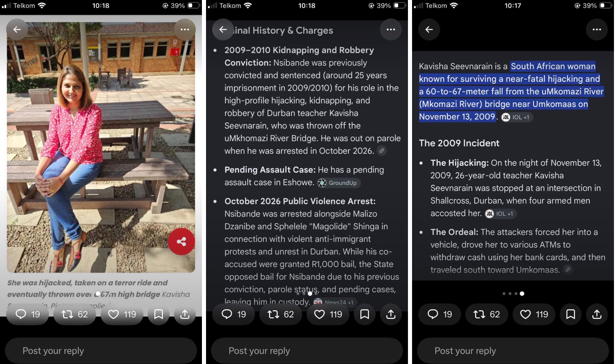Open more options on Criminal History screen
Image resolution: width=615 pixels, height=364 pixels.
click(391, 30)
